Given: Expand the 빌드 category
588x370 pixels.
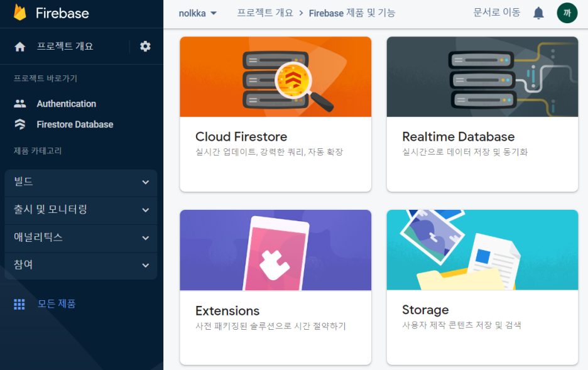Looking at the screenshot, I should coord(81,182).
